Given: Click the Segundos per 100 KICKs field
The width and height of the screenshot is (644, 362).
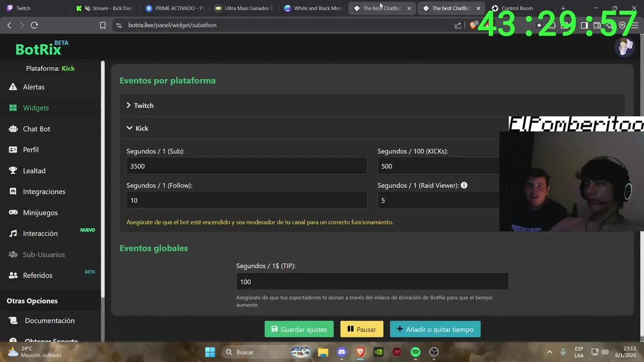Looking at the screenshot, I should 439,166.
